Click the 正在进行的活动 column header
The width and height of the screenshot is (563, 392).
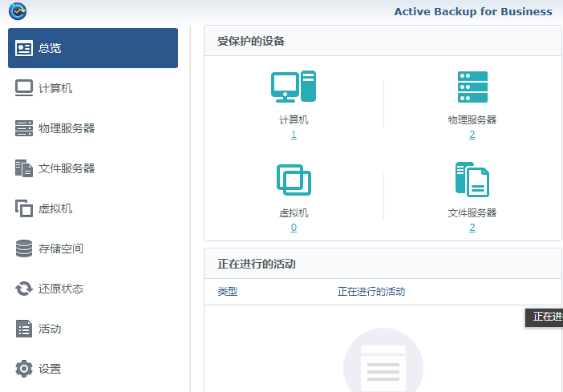tap(371, 292)
